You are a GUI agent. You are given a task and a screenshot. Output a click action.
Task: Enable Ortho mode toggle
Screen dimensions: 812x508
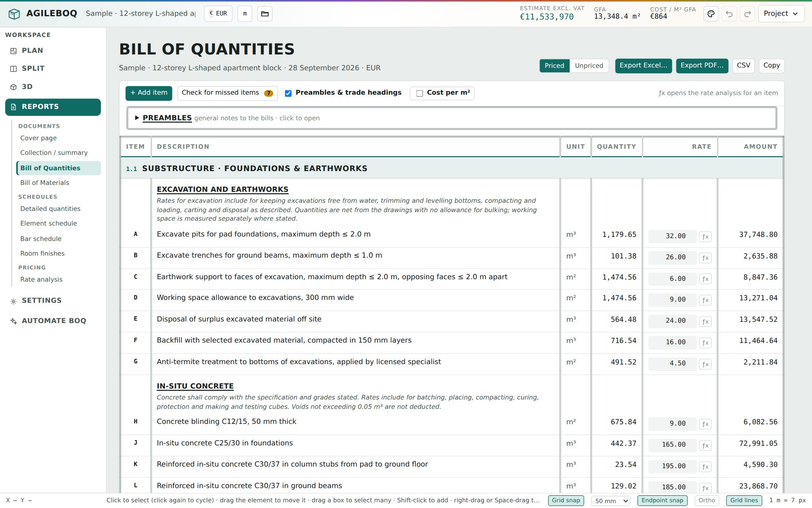tap(707, 500)
